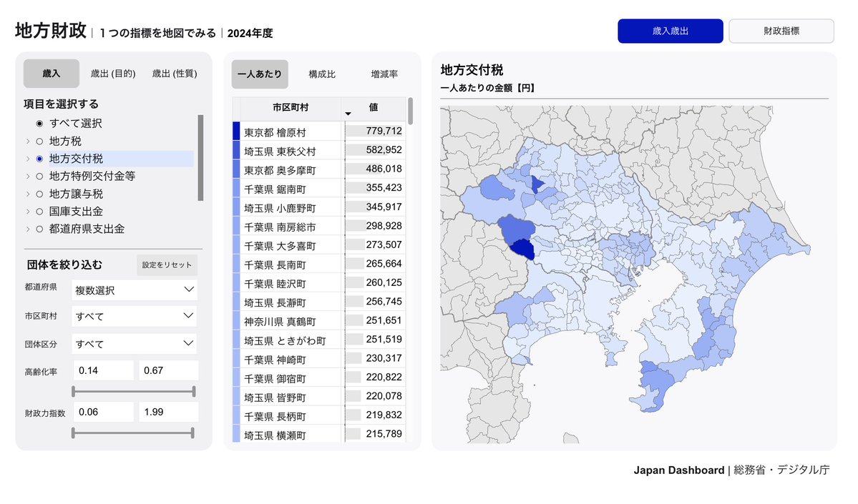Expand the 地方税 tree chevron
The image size is (858, 504).
click(28, 141)
